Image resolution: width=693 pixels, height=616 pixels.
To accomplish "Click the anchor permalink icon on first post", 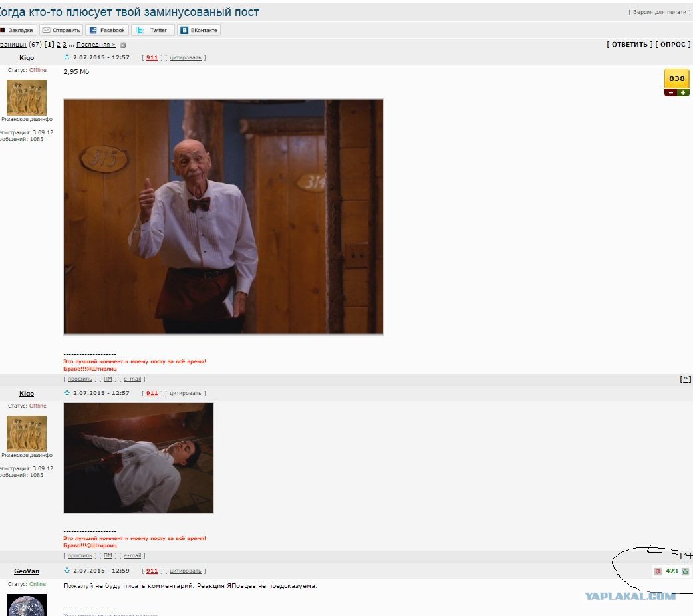I will point(67,57).
